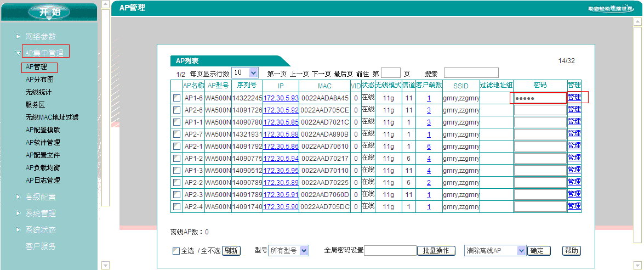Viewport: 644px width, 270px height.
Task: Open the 所有型号 model dropdown
Action: click(x=304, y=251)
